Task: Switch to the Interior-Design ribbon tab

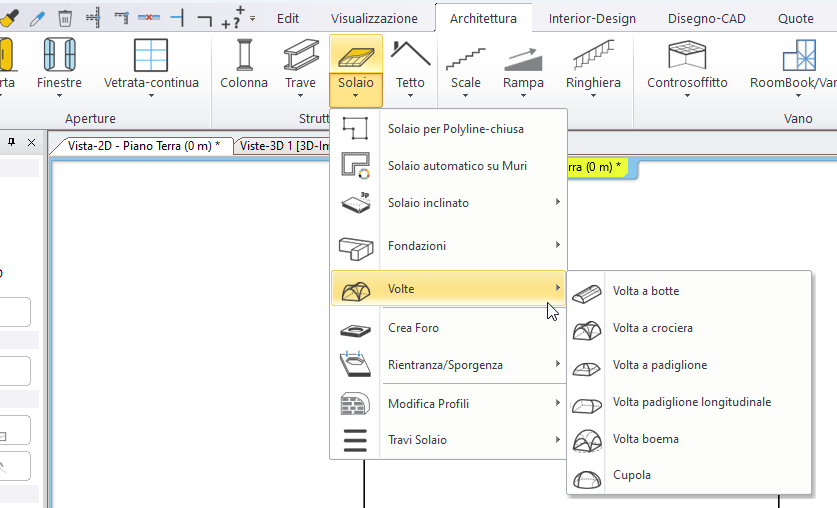Action: coord(592,19)
